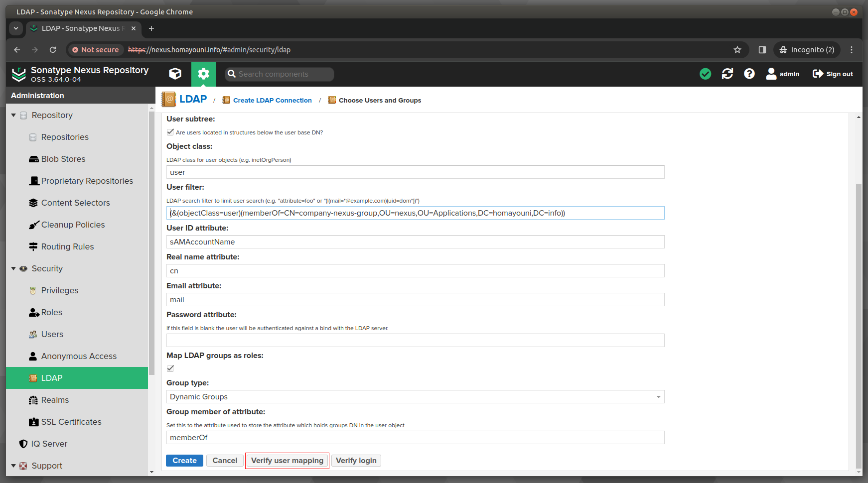868x483 pixels.
Task: Click the Proprietary Repositories icon
Action: [x=34, y=181]
